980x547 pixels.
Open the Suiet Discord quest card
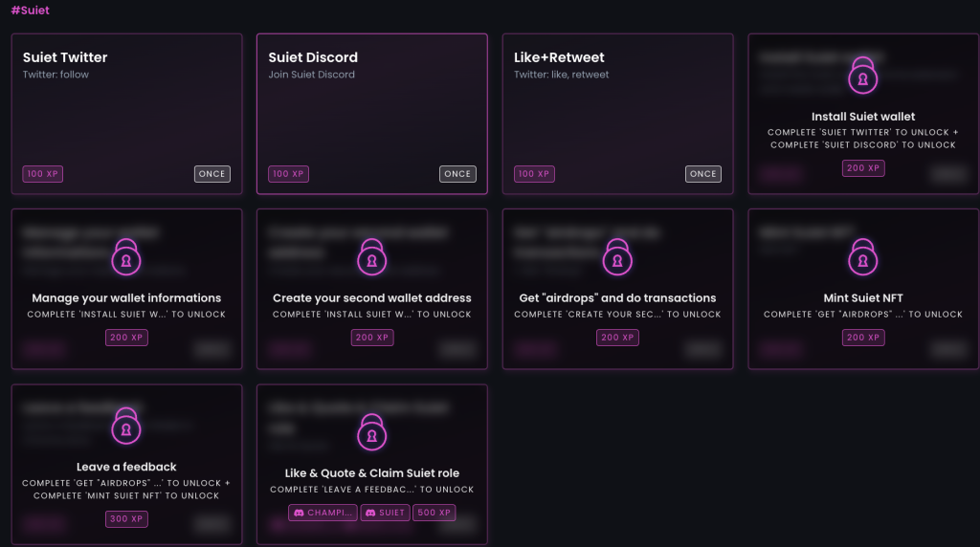372,114
